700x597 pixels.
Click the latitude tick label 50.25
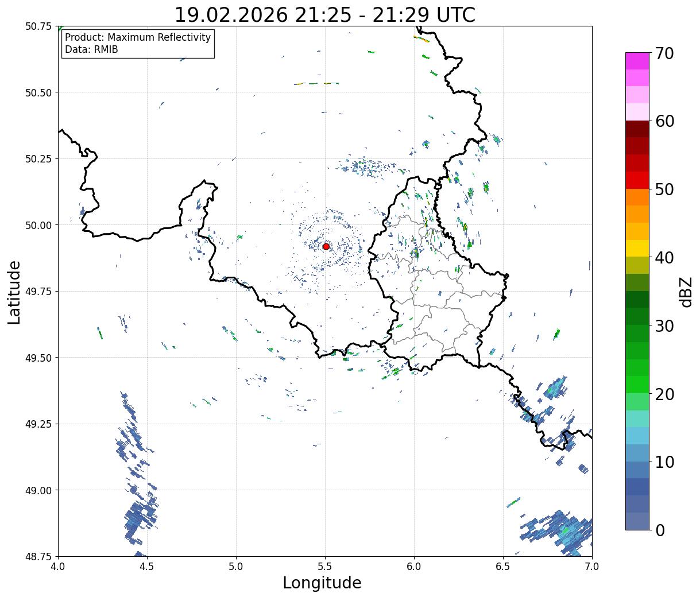click(x=39, y=159)
